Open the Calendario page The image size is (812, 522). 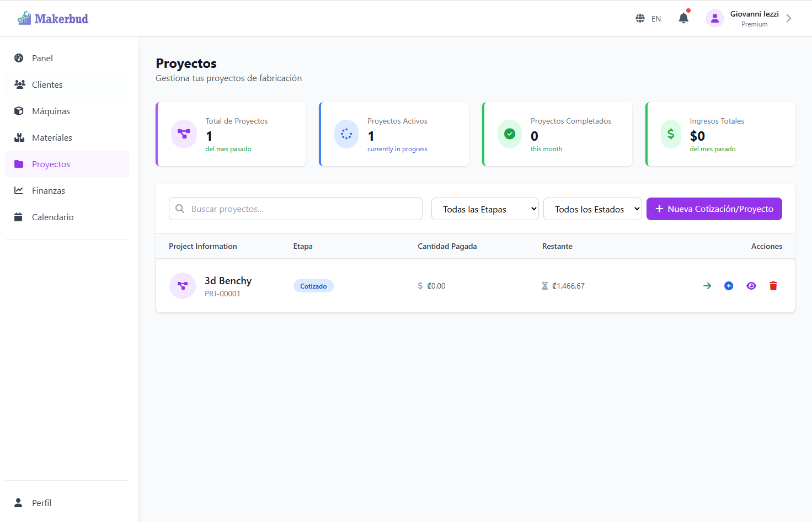coord(52,217)
